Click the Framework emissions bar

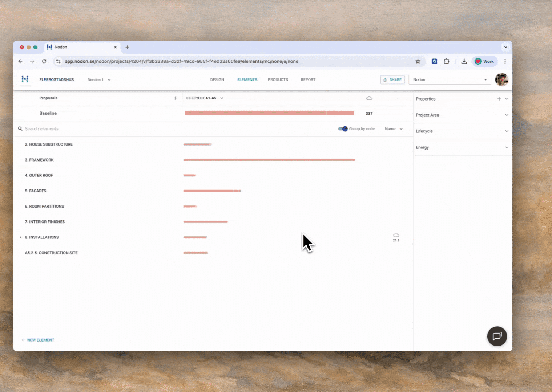point(269,160)
